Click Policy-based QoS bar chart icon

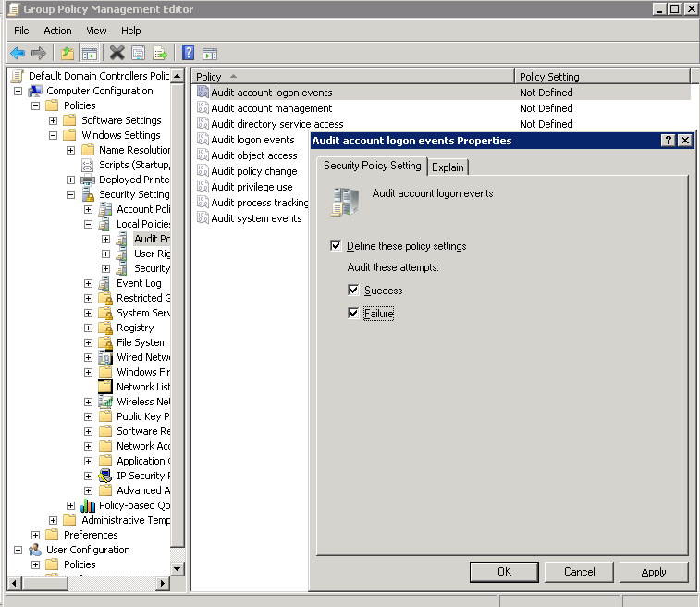coord(88,505)
